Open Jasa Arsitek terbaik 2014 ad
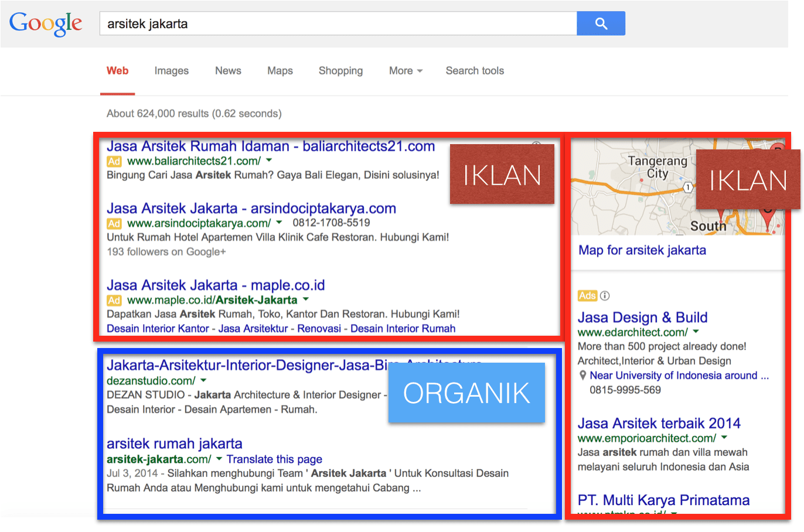The height and width of the screenshot is (532, 804). point(659,424)
